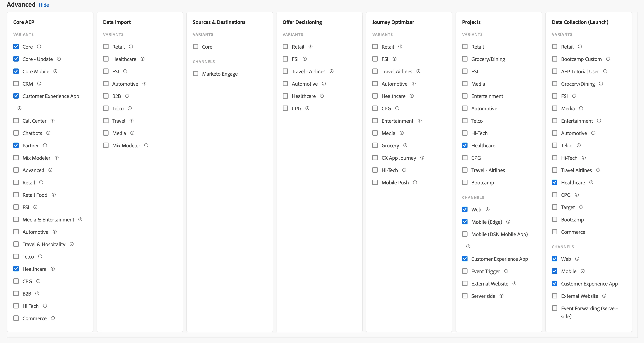The width and height of the screenshot is (644, 343).
Task: Show info for Partner variant
Action: [x=45, y=145]
